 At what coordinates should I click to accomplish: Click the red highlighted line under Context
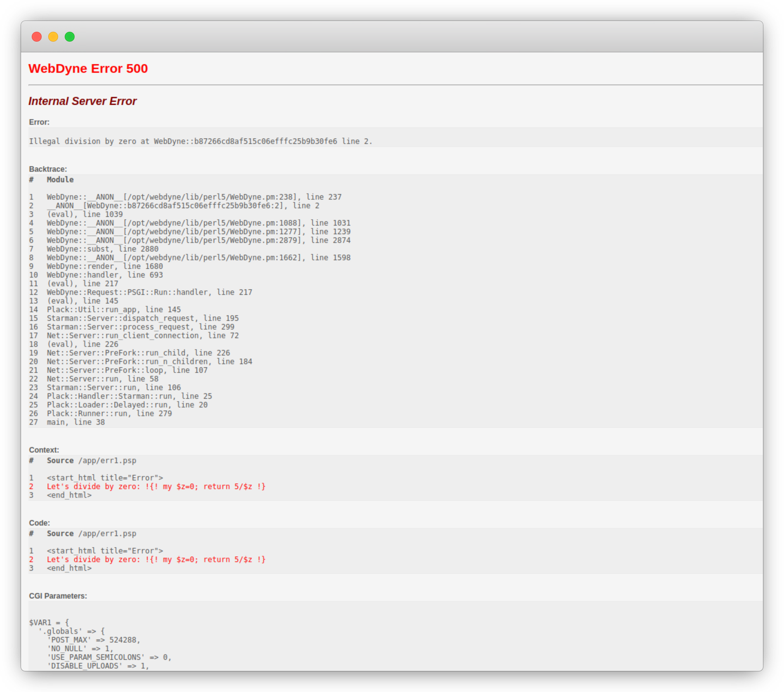pos(156,487)
